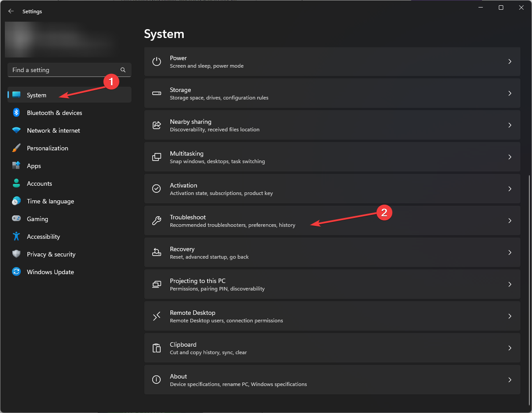Click the Multitasking windows icon
Screen dimensions: 532x413
pyautogui.click(x=157, y=157)
